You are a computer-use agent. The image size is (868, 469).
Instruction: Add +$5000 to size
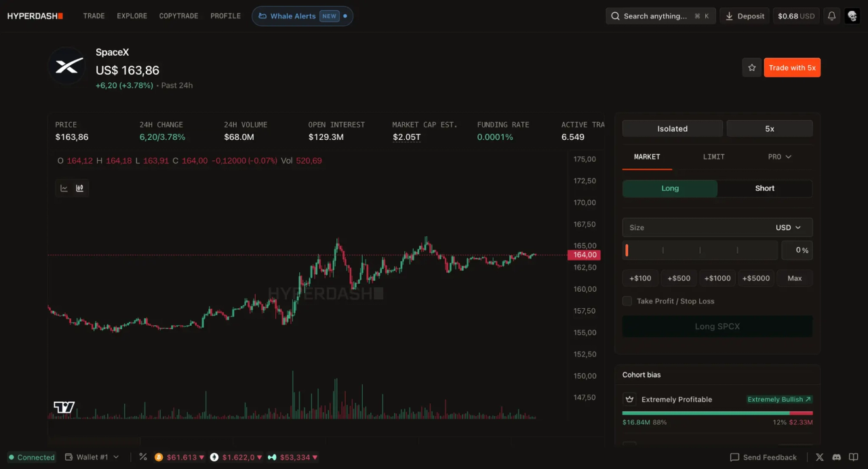[x=756, y=278]
